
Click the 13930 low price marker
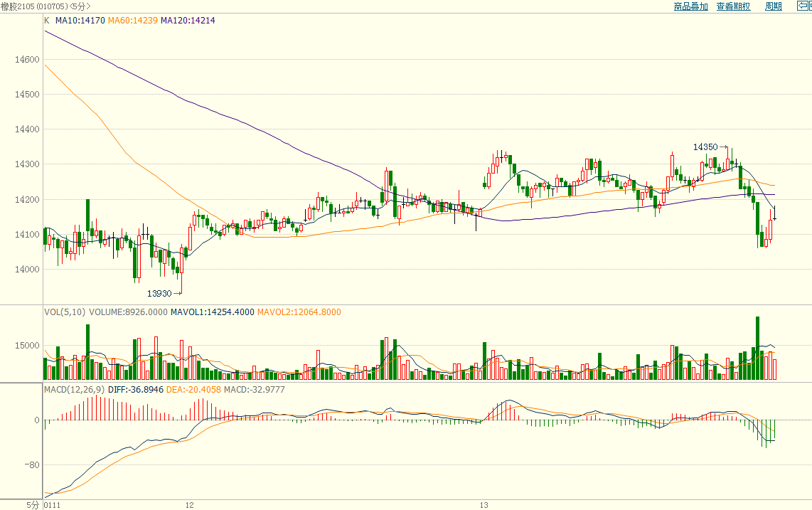click(x=159, y=293)
